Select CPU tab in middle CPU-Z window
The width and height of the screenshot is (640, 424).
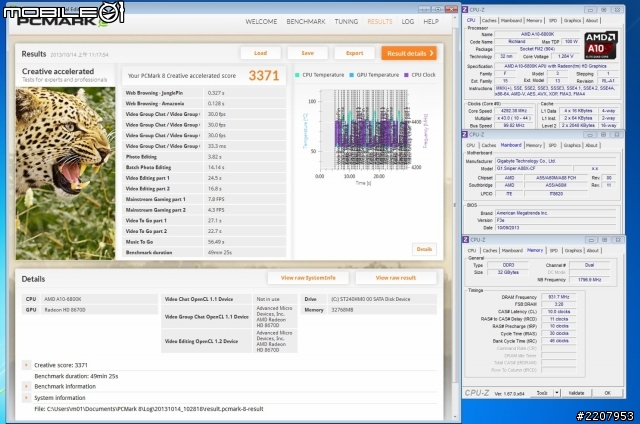[x=471, y=145]
